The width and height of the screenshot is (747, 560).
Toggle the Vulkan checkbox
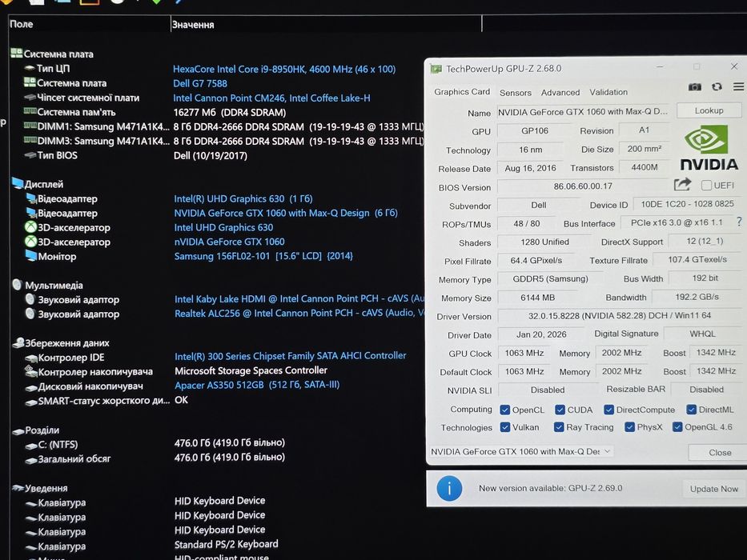[505, 427]
